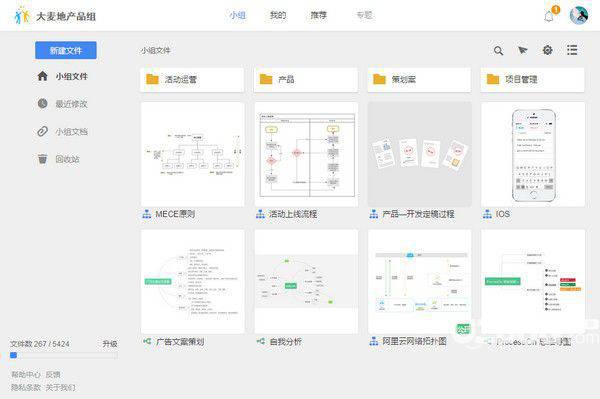
Task: Click flowchart icon beside 活动上线流程
Action: click(260, 214)
